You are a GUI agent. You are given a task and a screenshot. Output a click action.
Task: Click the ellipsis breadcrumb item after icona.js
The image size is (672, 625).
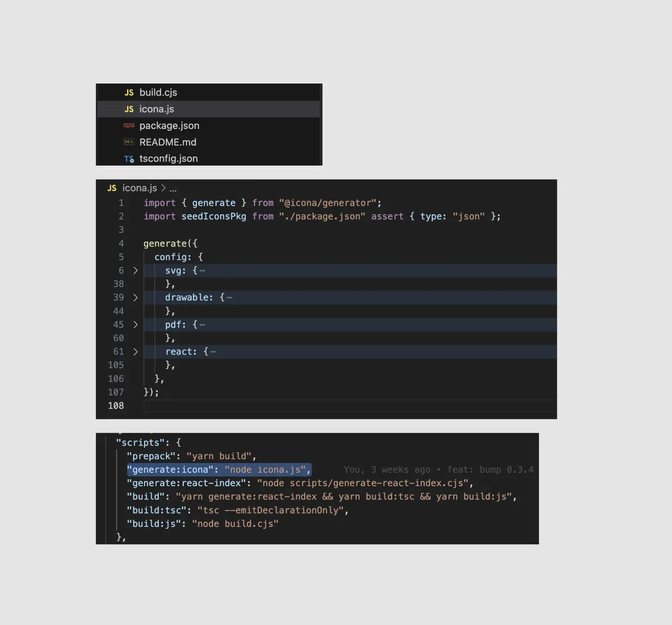click(173, 188)
